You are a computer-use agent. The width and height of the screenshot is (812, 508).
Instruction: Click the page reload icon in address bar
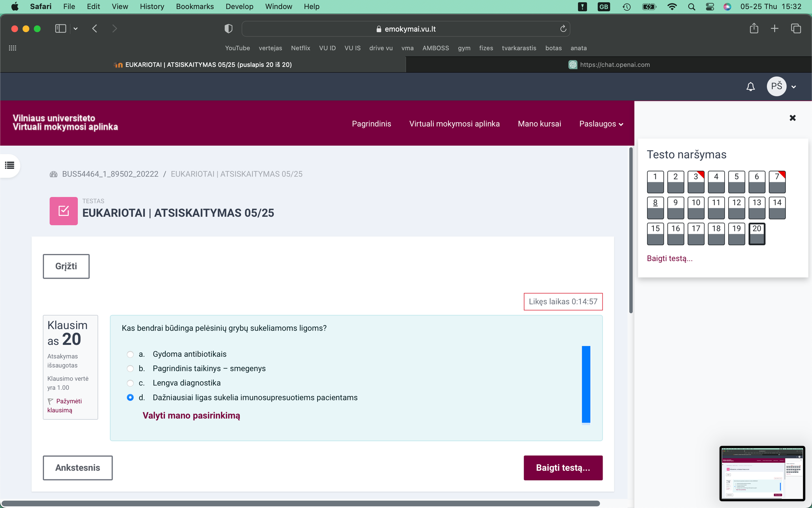563,29
